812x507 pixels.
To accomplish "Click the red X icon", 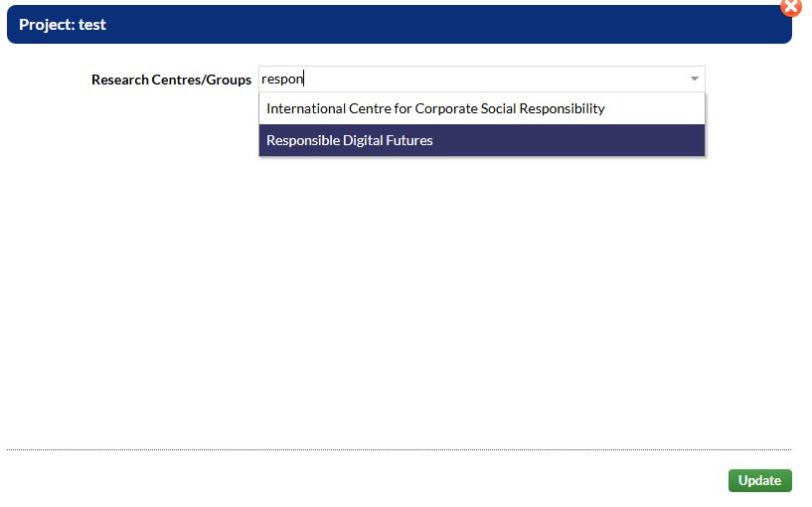I will (x=791, y=7).
